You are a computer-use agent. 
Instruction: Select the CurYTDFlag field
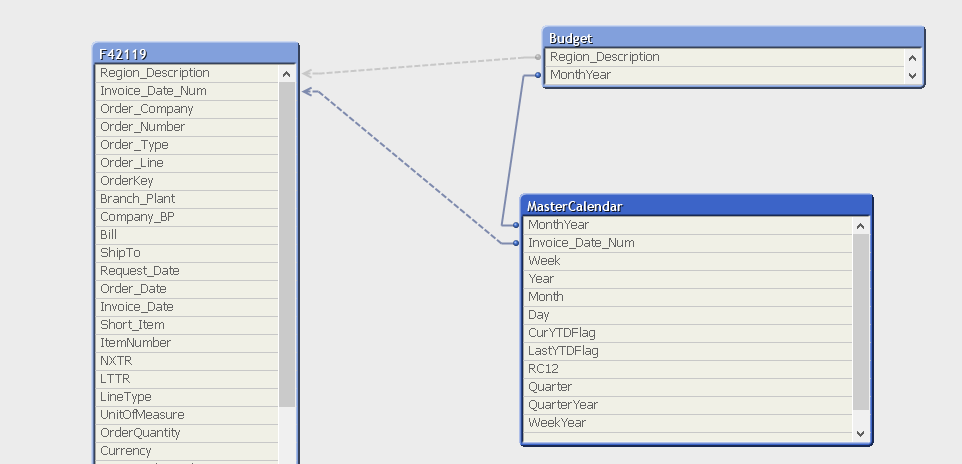[x=688, y=333]
